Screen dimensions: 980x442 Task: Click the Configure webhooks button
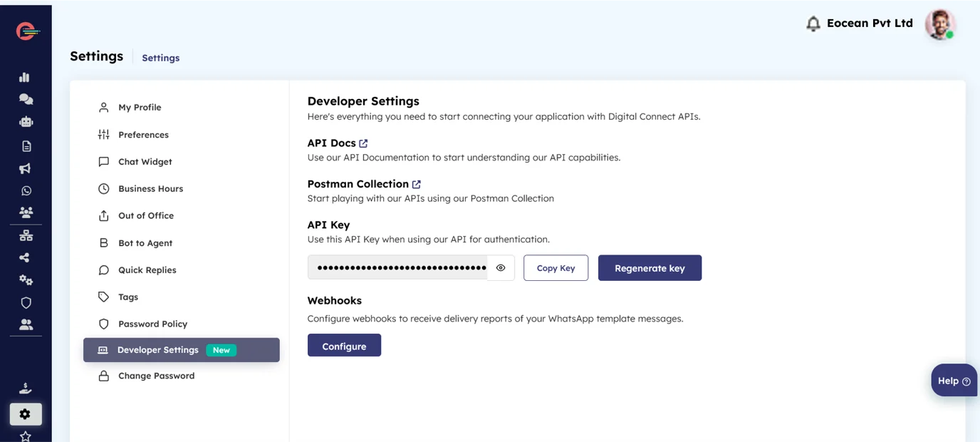pos(344,346)
